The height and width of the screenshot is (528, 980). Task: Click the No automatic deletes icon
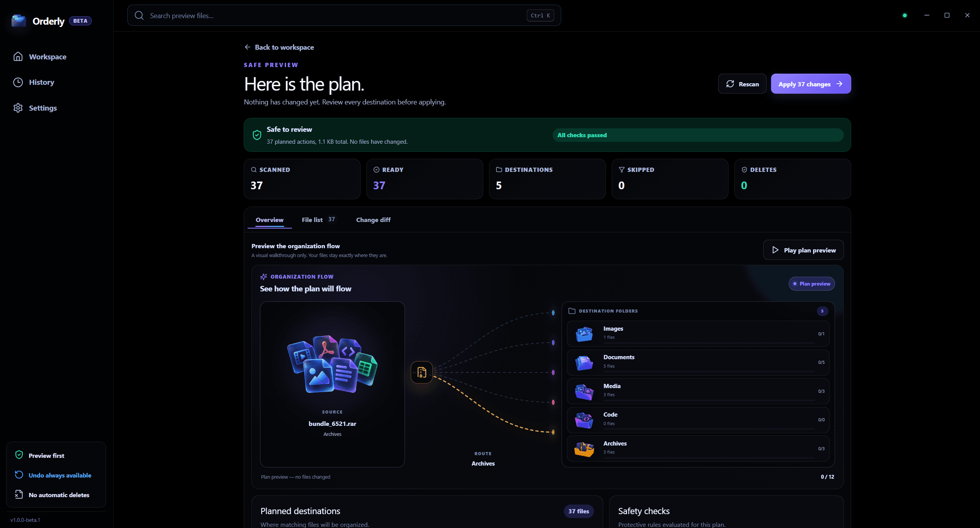point(19,494)
